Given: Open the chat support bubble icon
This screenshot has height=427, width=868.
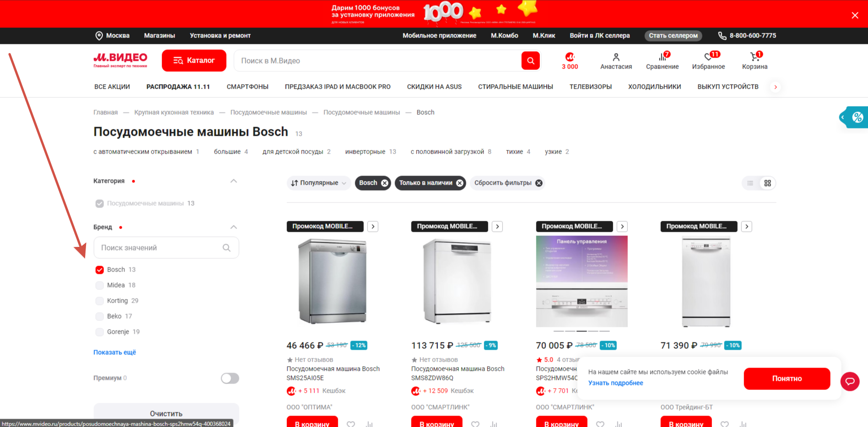Looking at the screenshot, I should [x=850, y=381].
